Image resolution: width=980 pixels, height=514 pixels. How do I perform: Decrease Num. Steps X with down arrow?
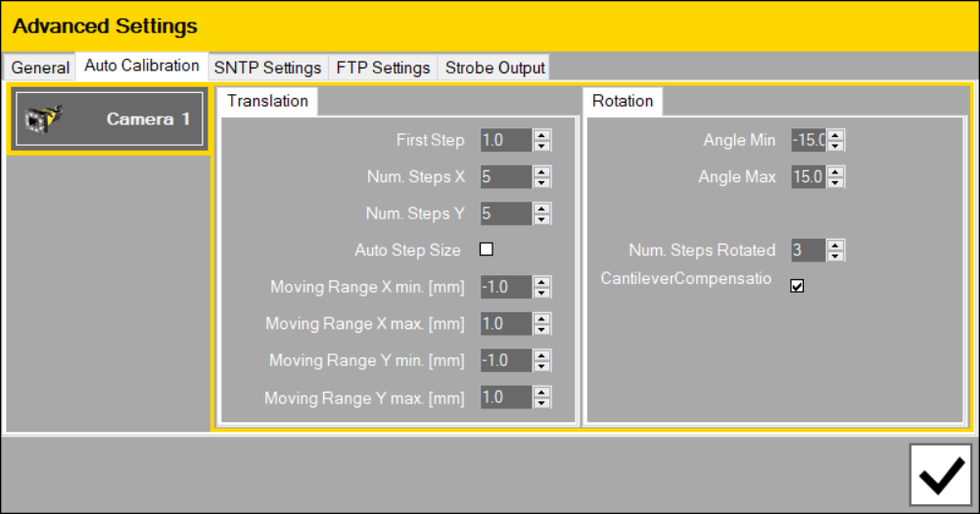point(542,182)
